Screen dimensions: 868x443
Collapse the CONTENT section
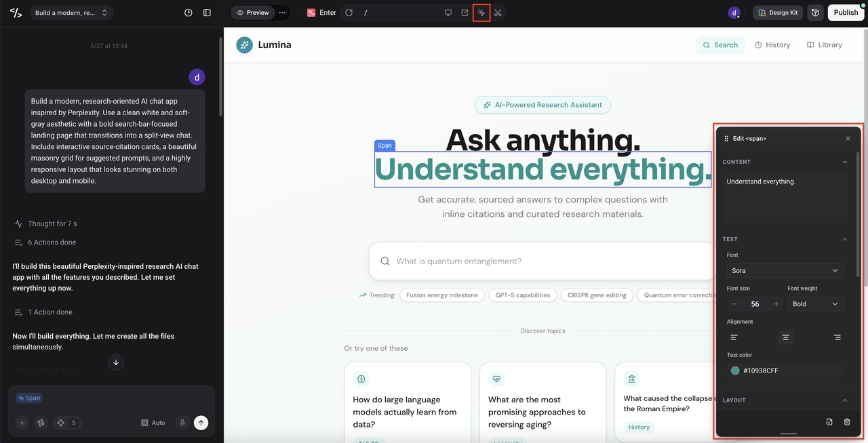[x=845, y=162]
